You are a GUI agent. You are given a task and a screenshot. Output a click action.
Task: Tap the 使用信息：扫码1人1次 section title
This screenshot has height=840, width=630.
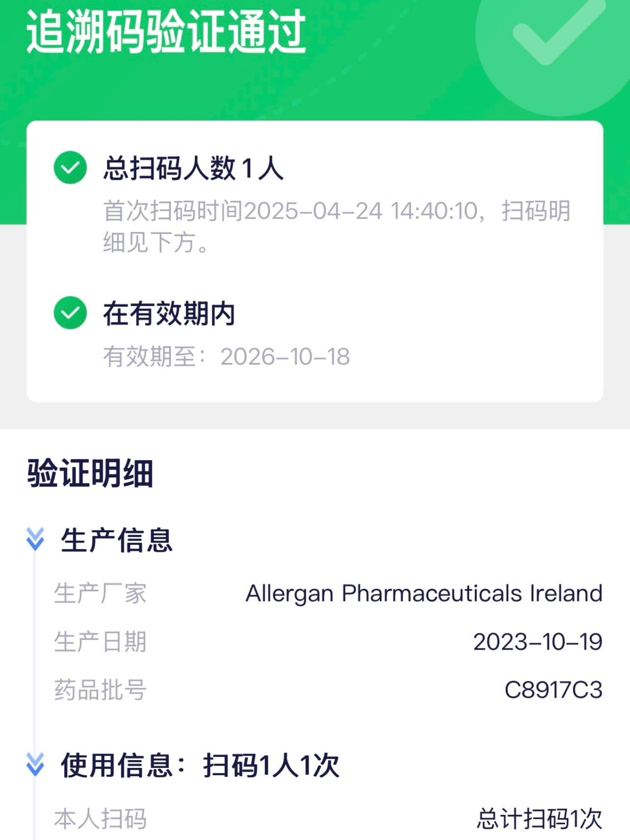coord(200,765)
